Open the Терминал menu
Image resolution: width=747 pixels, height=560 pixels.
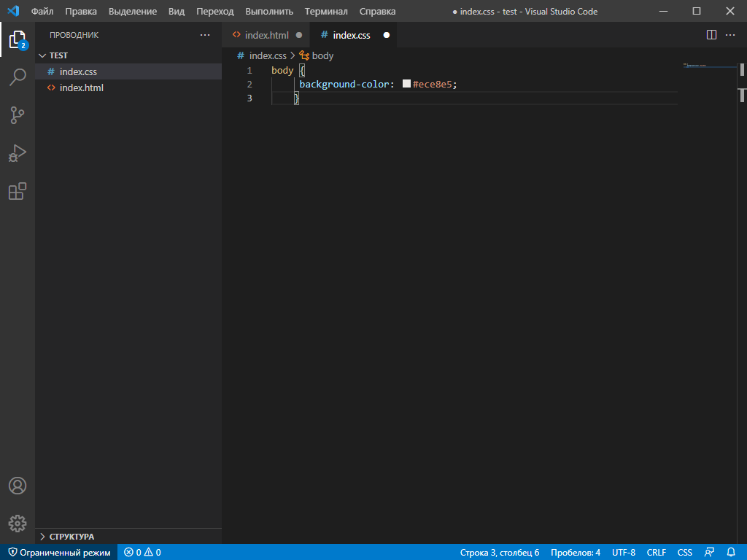326,12
